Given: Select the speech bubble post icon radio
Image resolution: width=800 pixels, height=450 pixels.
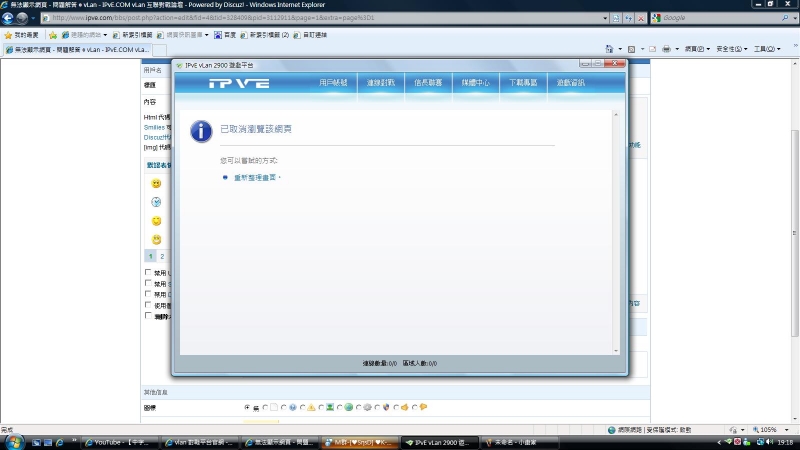Looking at the screenshot, I should (415, 407).
